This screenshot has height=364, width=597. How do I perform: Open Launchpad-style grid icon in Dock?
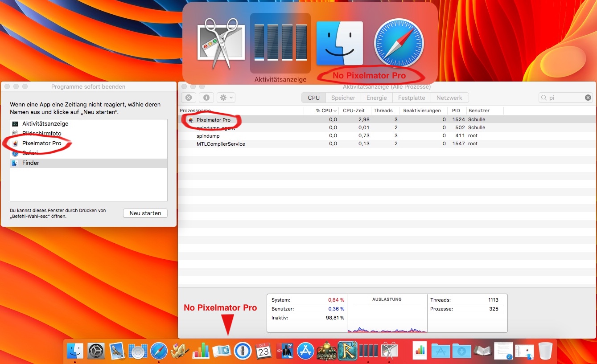[138, 351]
